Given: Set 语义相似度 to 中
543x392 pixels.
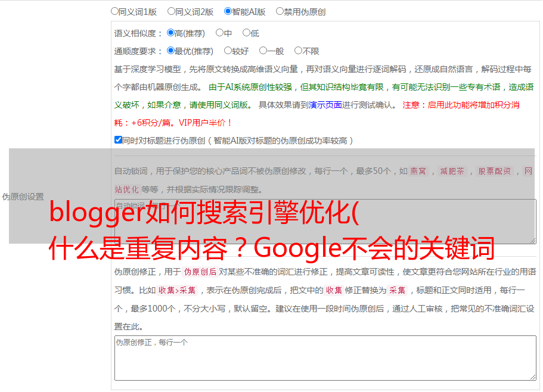Looking at the screenshot, I should point(219,33).
